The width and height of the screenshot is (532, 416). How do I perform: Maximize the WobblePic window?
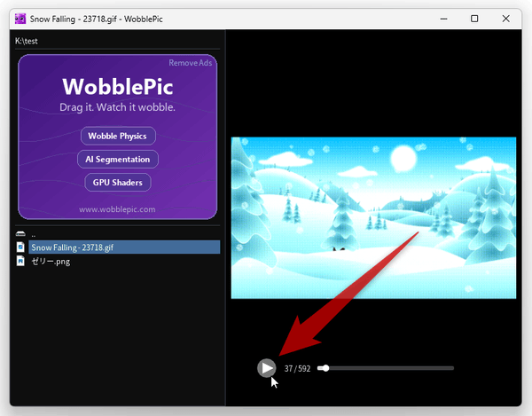tap(474, 19)
